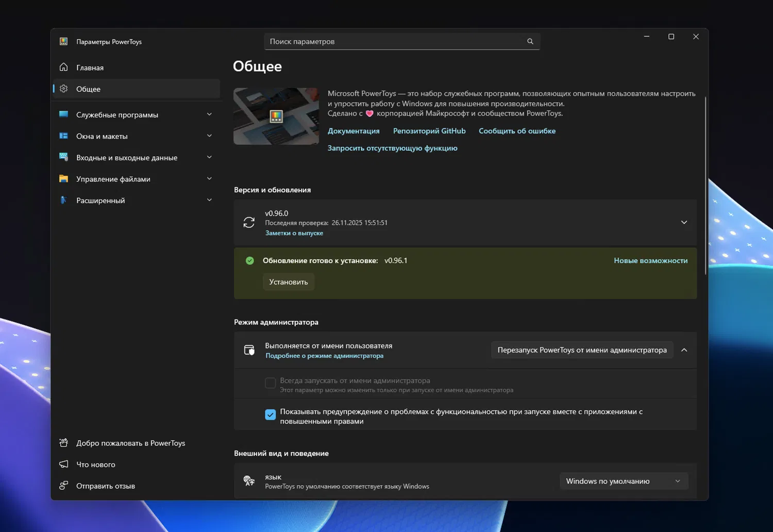Toggle 'Всегда запускать от имени администратора' checkbox
Viewport: 773px width, 532px height.
[x=270, y=383]
